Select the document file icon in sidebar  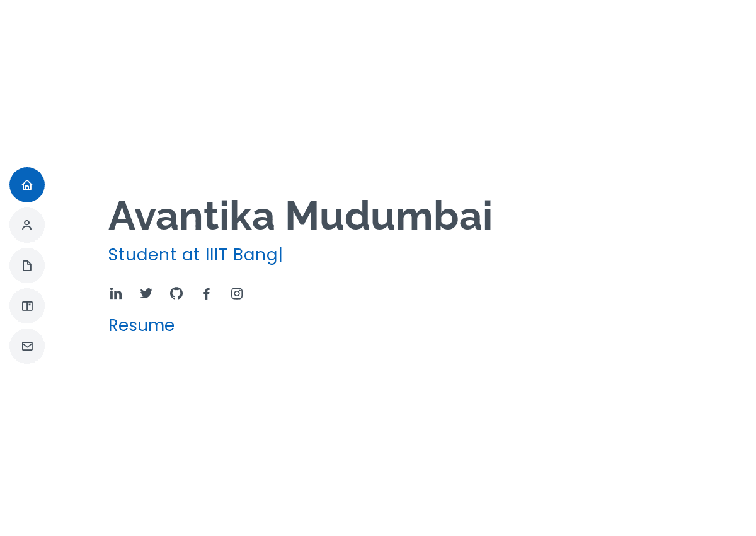pos(27,265)
